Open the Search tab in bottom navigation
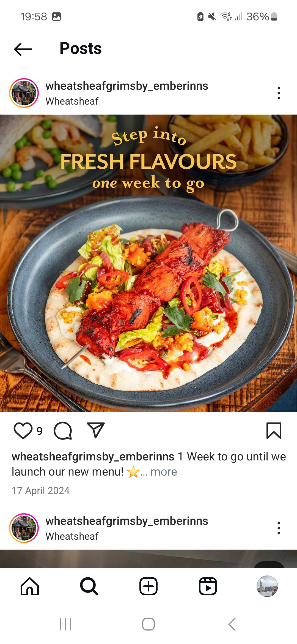Screen dimensions: 297x644 (89, 586)
